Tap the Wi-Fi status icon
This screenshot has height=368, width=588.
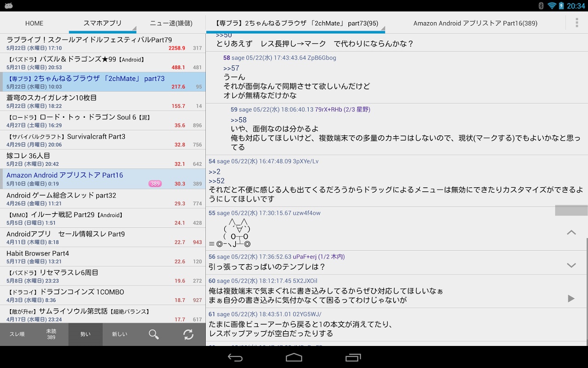coord(552,6)
